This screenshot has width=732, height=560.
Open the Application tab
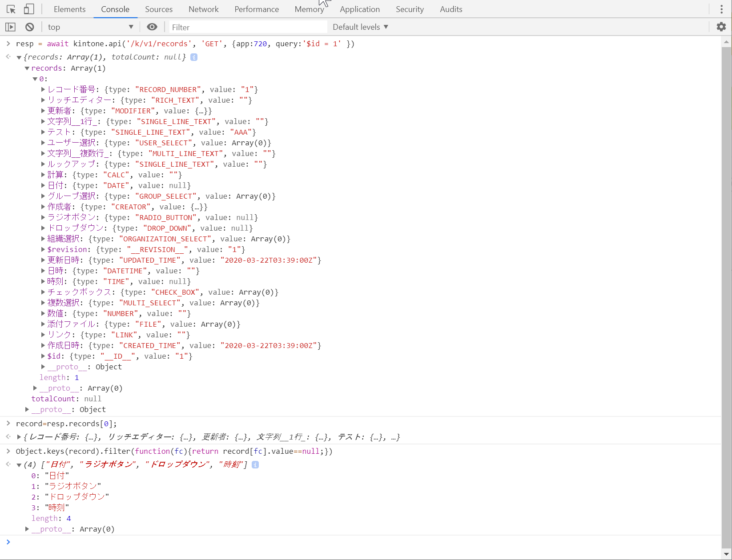[x=360, y=9]
